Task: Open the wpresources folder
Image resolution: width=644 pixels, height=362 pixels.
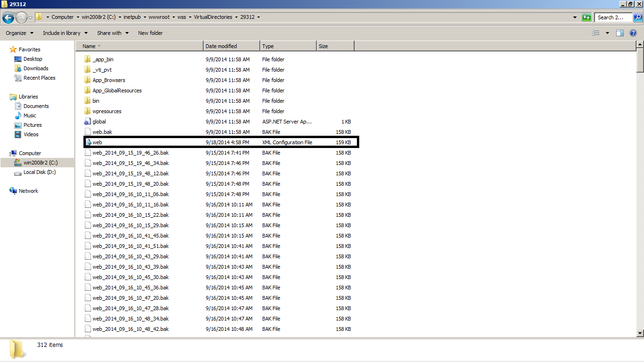Action: coord(107,111)
